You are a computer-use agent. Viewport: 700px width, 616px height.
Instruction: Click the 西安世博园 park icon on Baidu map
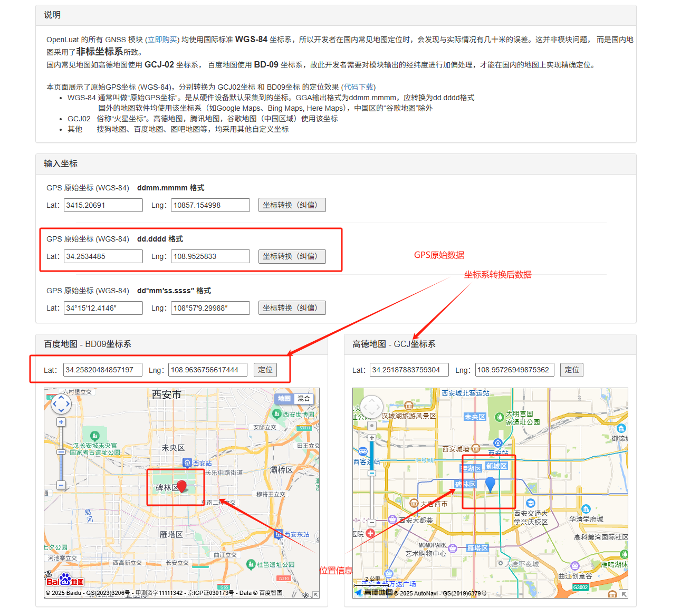pos(277,414)
